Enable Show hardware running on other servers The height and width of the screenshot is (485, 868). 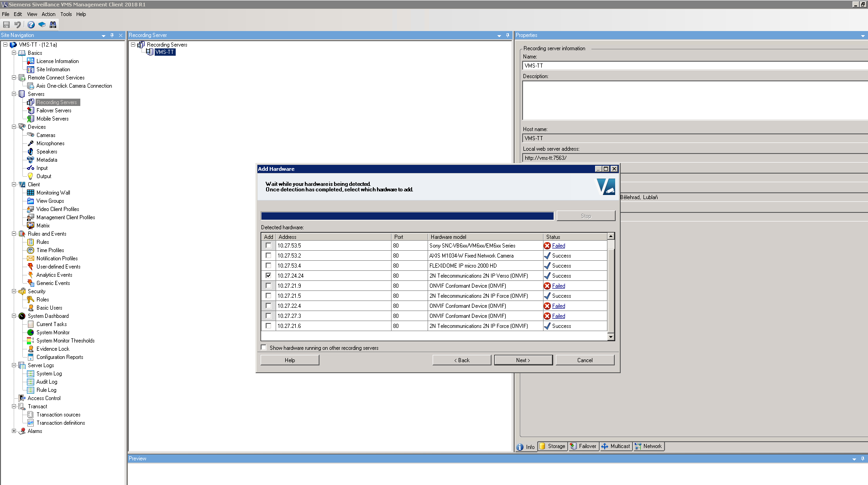[x=264, y=348]
